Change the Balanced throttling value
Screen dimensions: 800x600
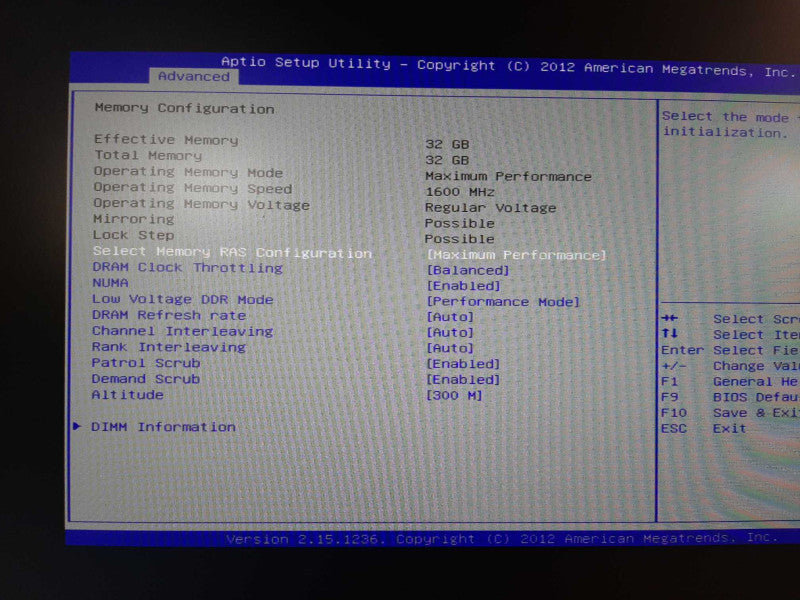(468, 270)
